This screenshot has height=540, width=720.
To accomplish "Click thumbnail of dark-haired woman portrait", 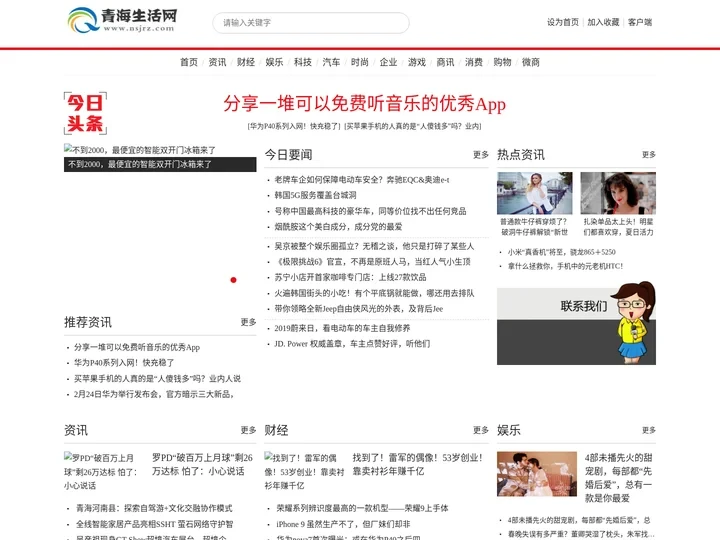I will [x=618, y=193].
